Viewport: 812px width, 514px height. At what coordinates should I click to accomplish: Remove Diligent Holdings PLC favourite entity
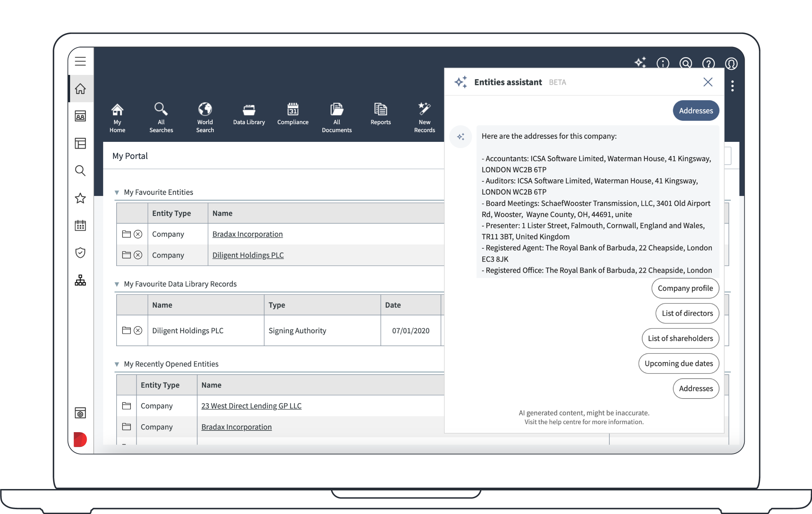tap(138, 255)
